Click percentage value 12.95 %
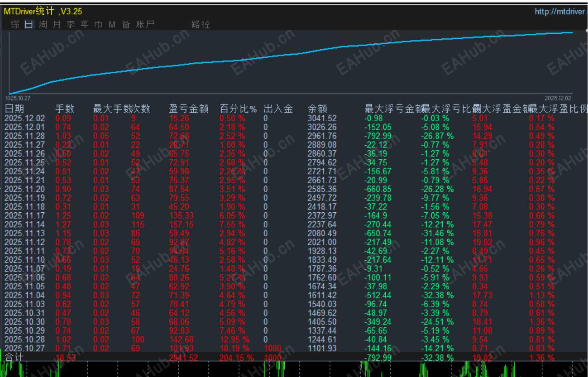Viewport: 588px width, 377px height. click(x=234, y=340)
